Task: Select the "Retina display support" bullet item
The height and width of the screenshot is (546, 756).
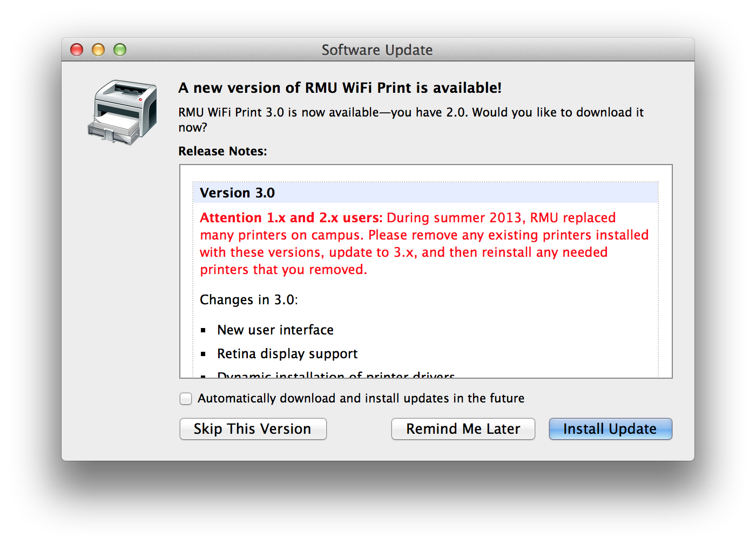Action: pyautogui.click(x=287, y=354)
